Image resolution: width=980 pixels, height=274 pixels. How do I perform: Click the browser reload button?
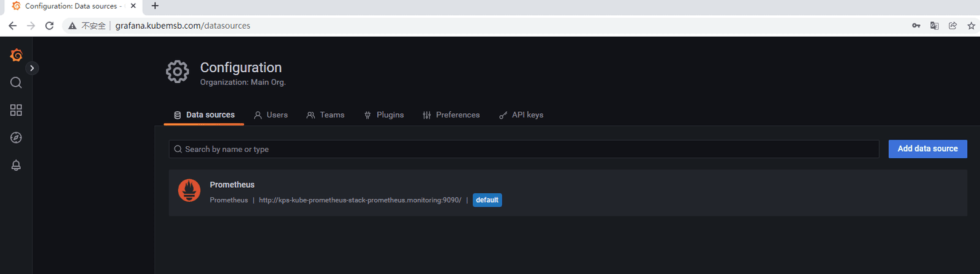[50, 26]
